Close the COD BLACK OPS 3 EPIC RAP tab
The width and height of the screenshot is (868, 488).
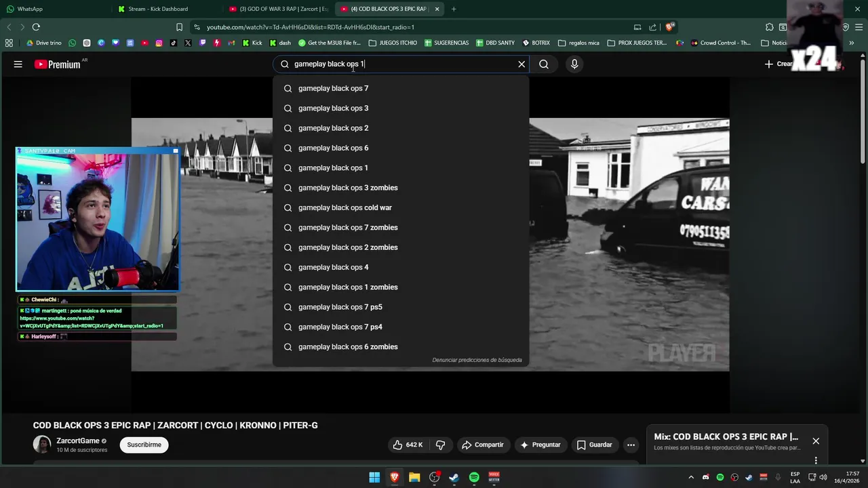pyautogui.click(x=437, y=9)
